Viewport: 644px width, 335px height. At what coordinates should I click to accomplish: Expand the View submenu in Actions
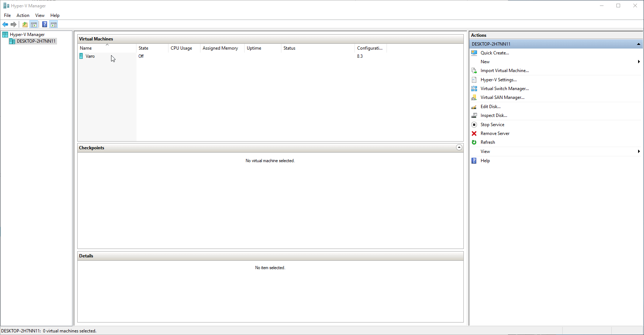pos(638,152)
